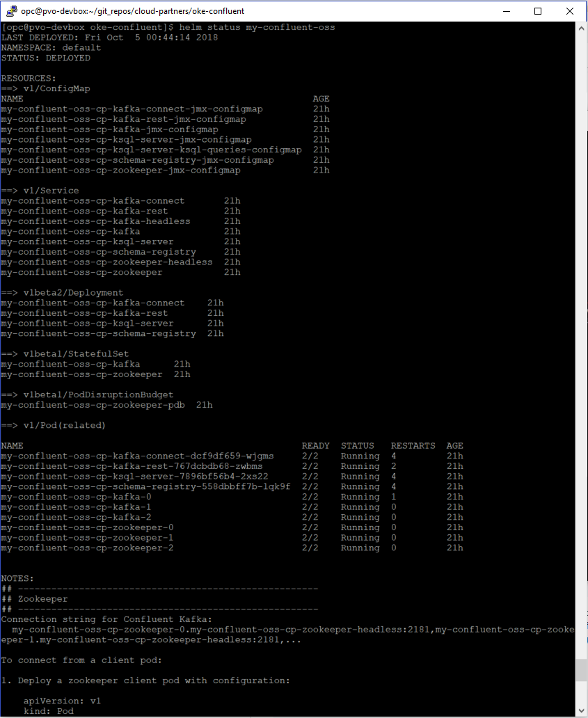Screen dimensions: 588x718
Task: Click the 'NOTES:' heading
Action: (x=17, y=579)
